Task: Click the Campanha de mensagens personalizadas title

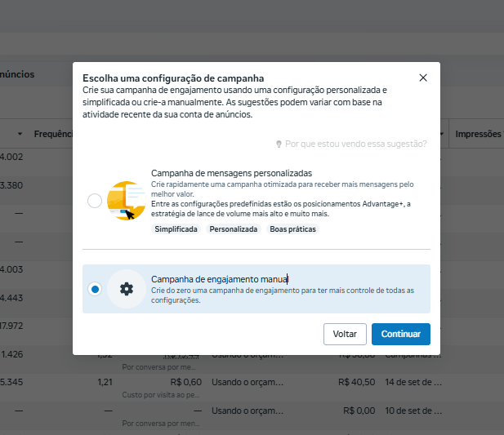Action: [x=231, y=173]
